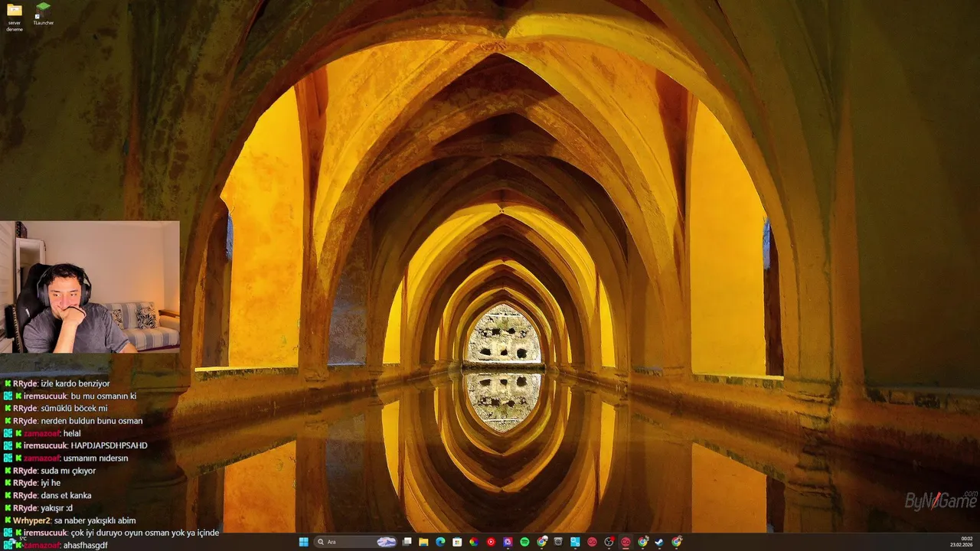Open the Windows Start menu
Viewport: 980px width, 551px height.
304,542
